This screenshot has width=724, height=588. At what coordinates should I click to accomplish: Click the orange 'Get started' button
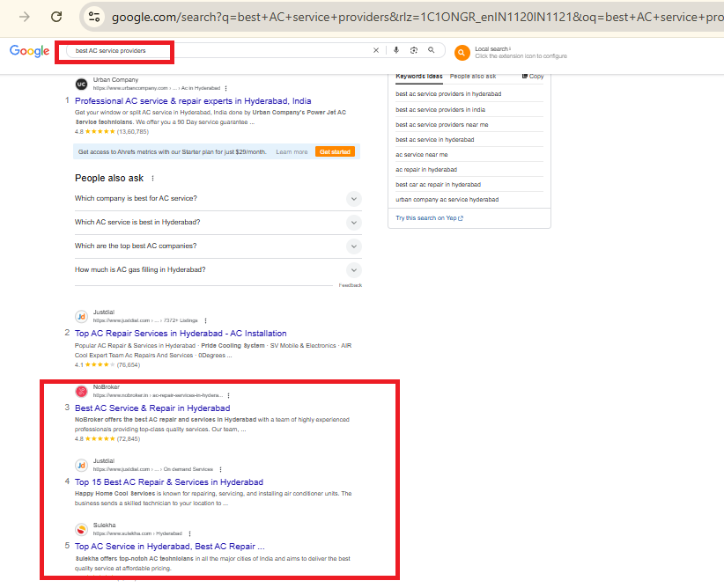(x=336, y=152)
